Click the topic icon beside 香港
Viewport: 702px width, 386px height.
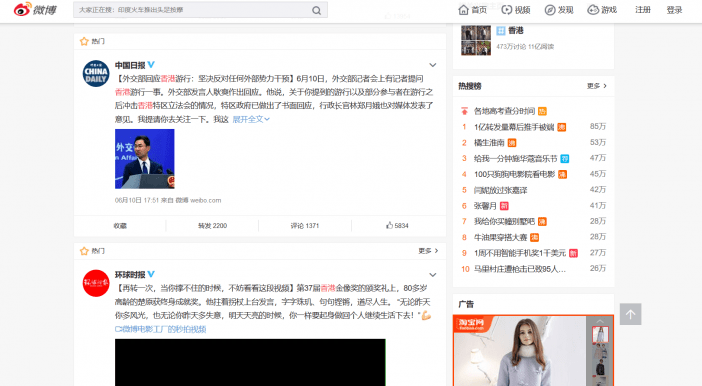501,30
